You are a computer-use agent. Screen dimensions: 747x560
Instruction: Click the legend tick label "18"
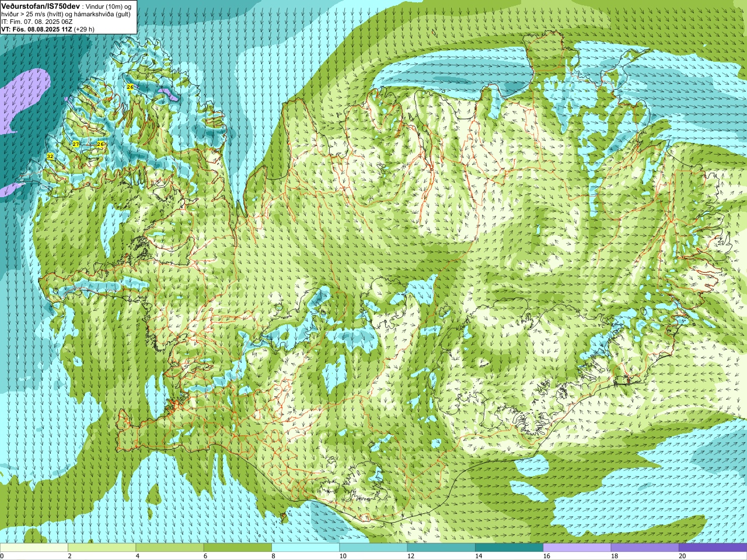click(x=614, y=556)
